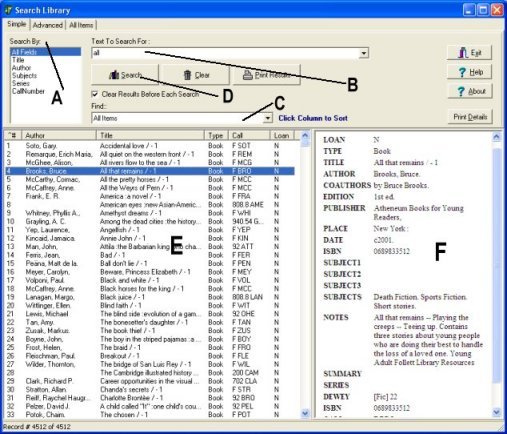This screenshot has width=507, height=434.
Task: Sort results by Title column header
Action: point(150,135)
